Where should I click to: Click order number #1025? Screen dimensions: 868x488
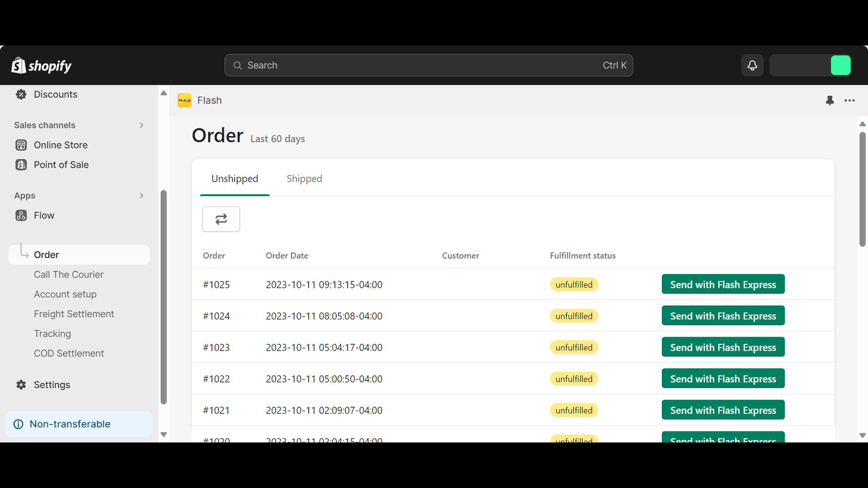[216, 285]
